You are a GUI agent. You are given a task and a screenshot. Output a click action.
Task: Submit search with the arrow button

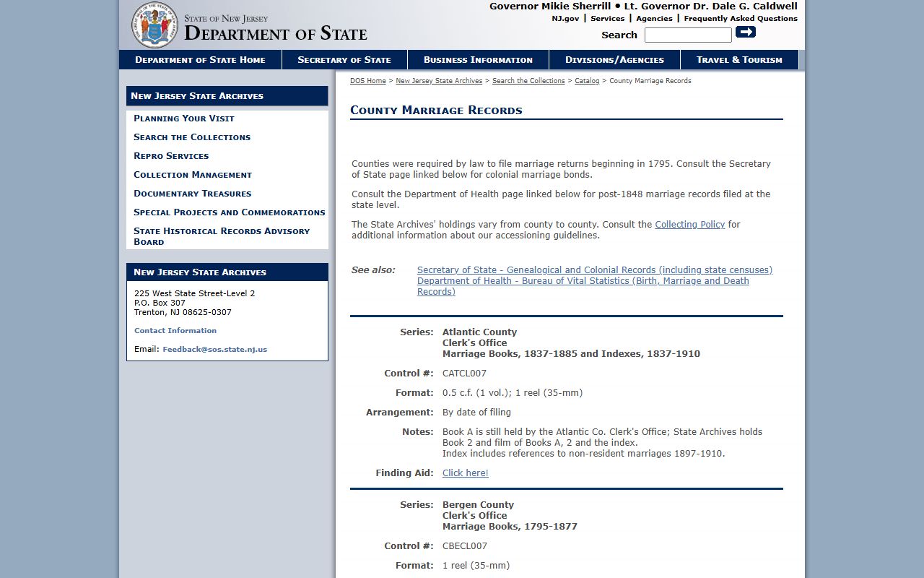(x=746, y=32)
